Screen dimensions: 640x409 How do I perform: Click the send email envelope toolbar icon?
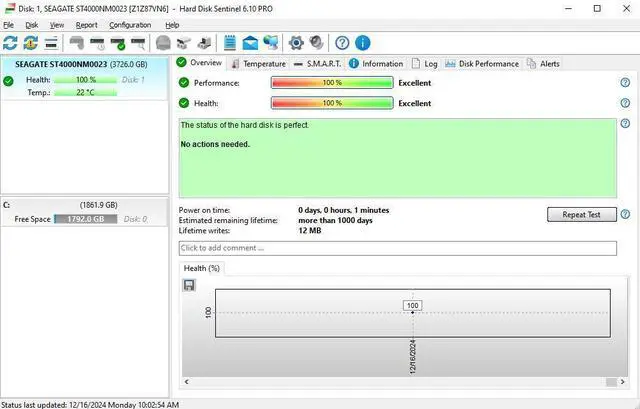[x=249, y=43]
